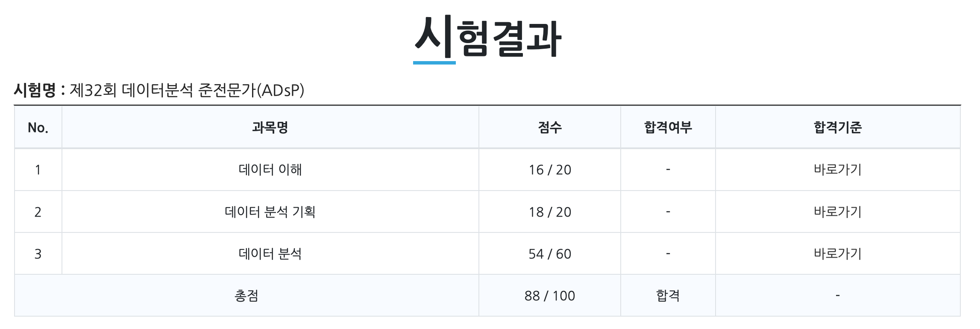
Task: Click the 16 / 20 score cell
Action: 549,170
